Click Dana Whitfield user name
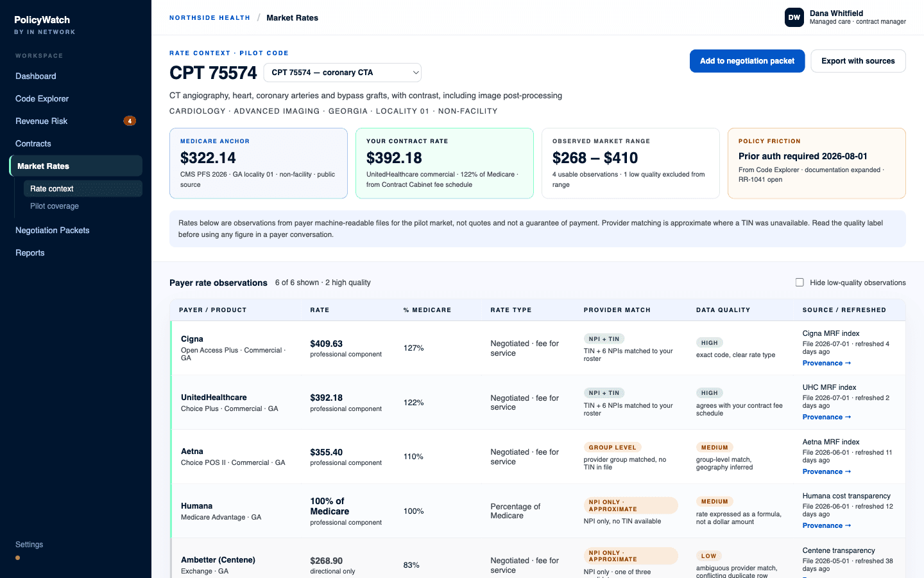This screenshot has width=924, height=578. 836,13
